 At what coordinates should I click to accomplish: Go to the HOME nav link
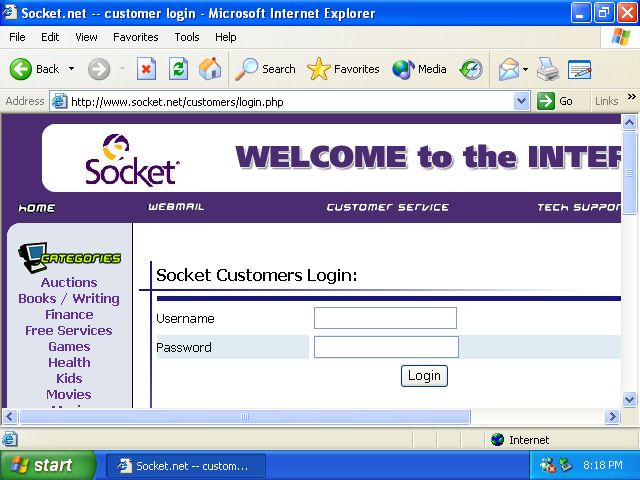click(36, 208)
